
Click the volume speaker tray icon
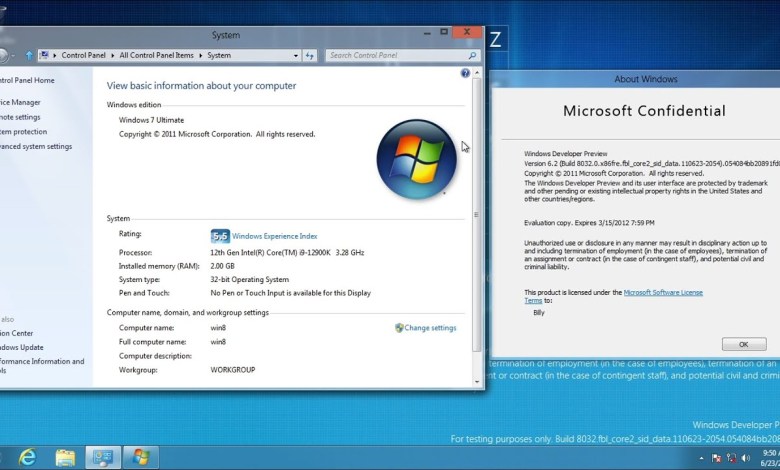[746, 458]
